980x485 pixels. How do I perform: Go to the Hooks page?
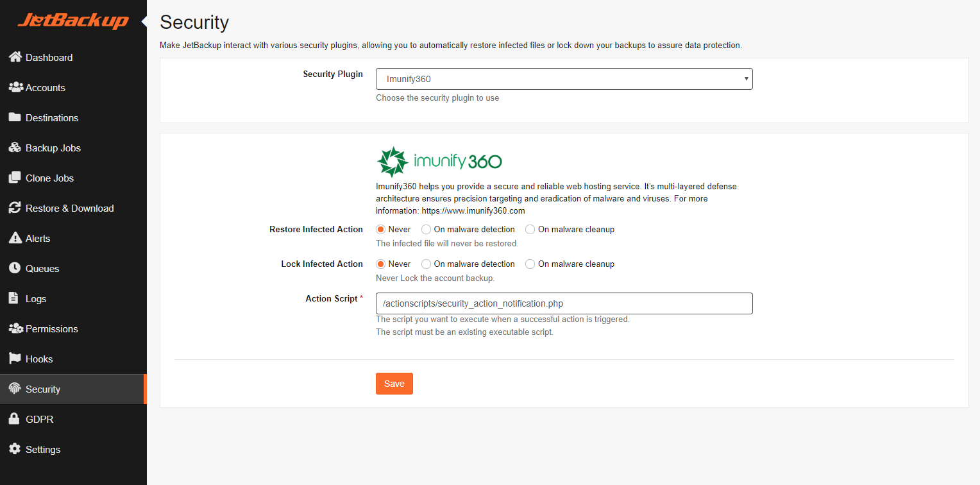73,359
